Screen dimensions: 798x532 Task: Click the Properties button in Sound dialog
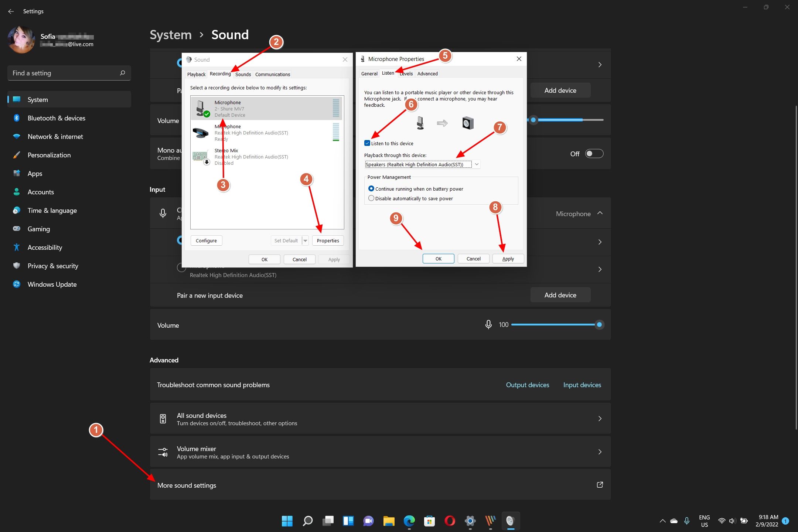click(328, 241)
